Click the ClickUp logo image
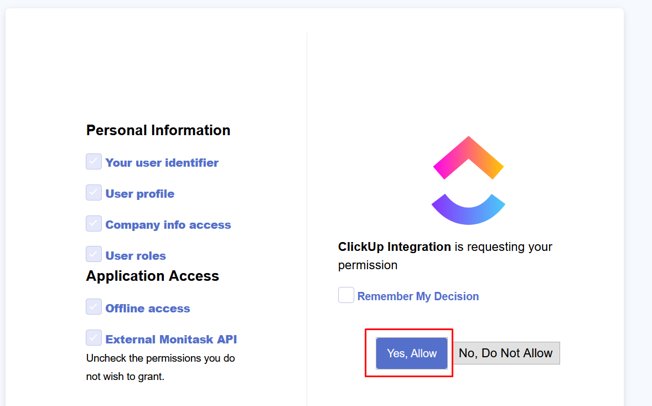This screenshot has height=406, width=652. pos(468,180)
